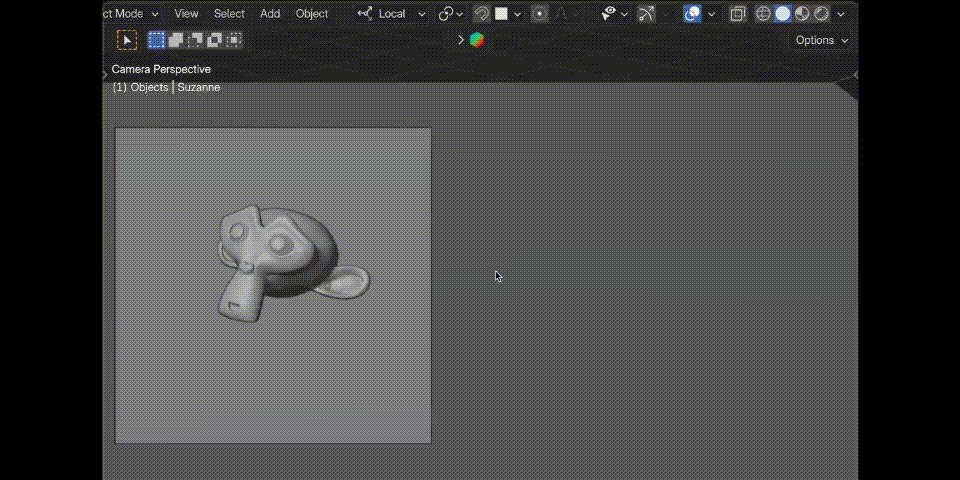Viewport: 960px width, 480px height.
Task: Switch to rendered shading
Action: tap(822, 13)
